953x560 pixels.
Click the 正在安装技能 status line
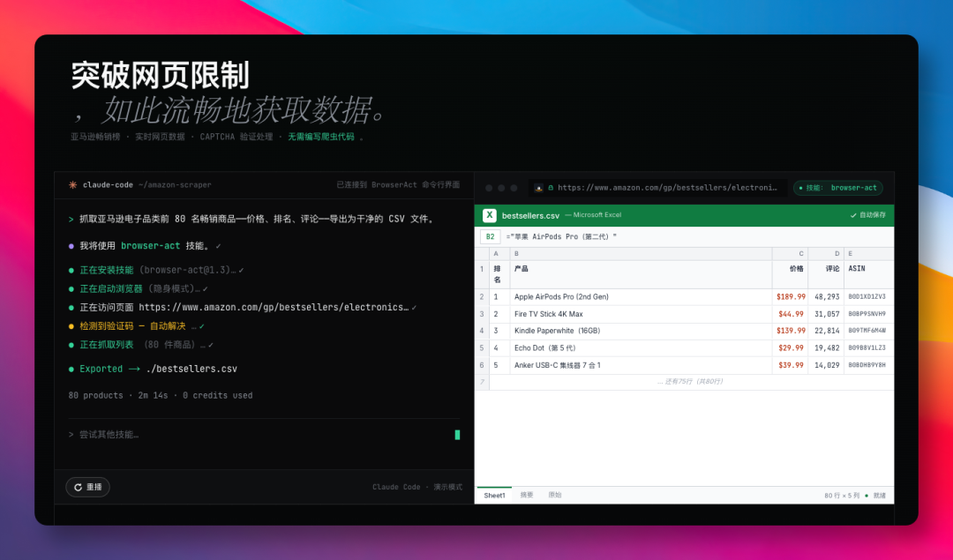157,270
